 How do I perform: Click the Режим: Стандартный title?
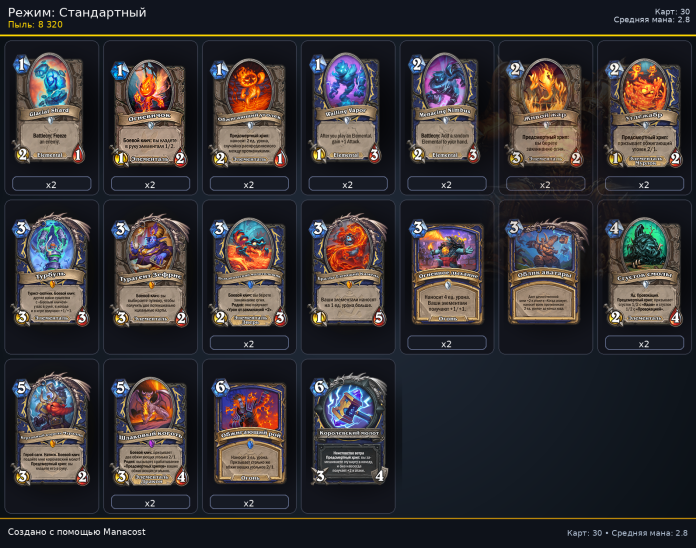[x=77, y=12]
